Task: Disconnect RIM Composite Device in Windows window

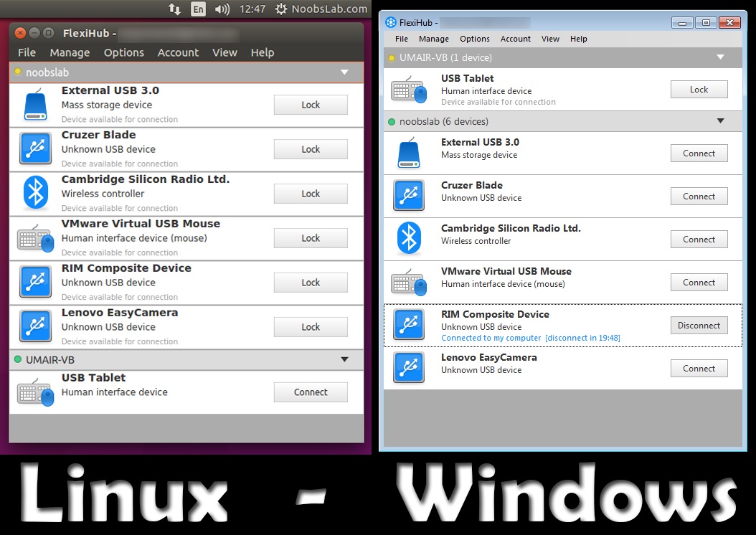Action: click(x=699, y=326)
